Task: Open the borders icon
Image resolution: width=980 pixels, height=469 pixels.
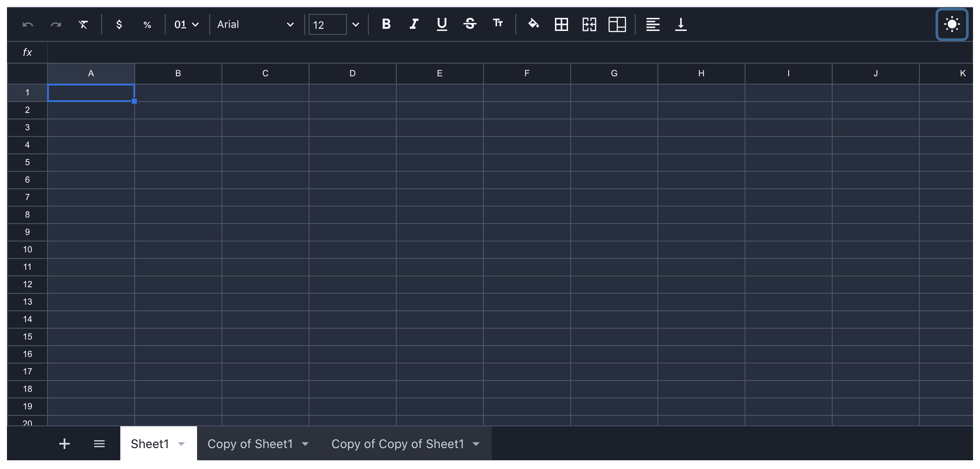Action: click(x=561, y=25)
